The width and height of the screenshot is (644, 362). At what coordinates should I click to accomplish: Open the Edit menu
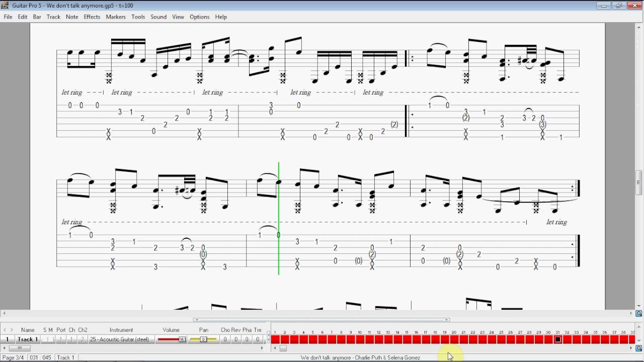tap(23, 17)
